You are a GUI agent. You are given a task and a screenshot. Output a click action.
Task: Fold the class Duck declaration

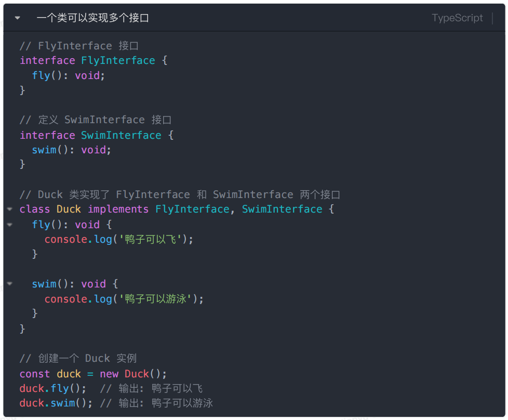10,209
